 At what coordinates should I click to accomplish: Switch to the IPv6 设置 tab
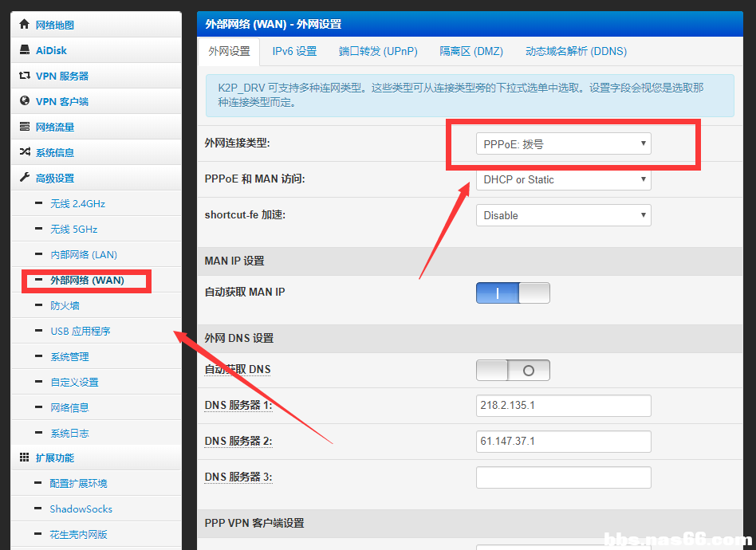[294, 51]
